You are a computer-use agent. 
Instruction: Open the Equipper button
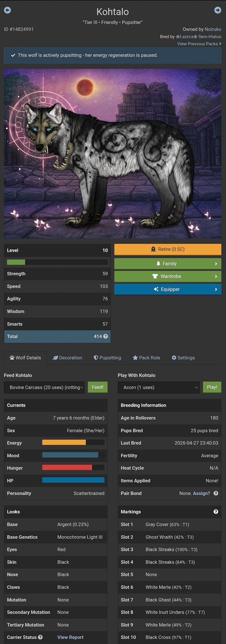coord(168,289)
